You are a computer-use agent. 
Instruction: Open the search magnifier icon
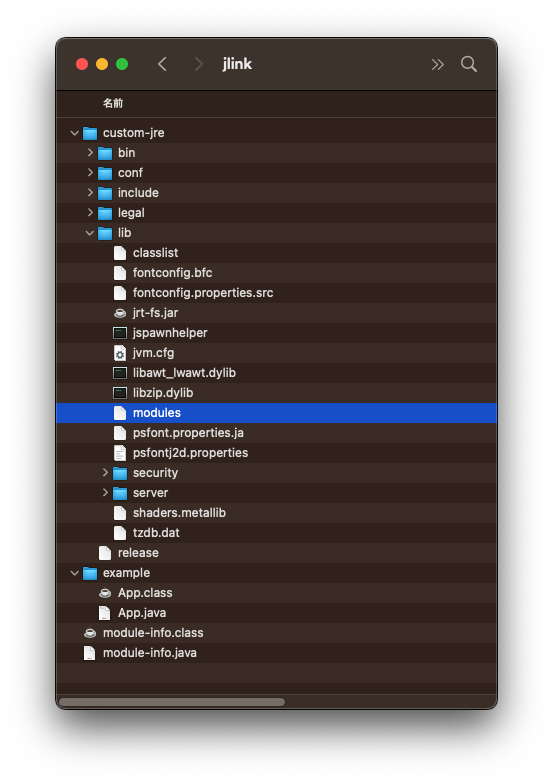[468, 64]
